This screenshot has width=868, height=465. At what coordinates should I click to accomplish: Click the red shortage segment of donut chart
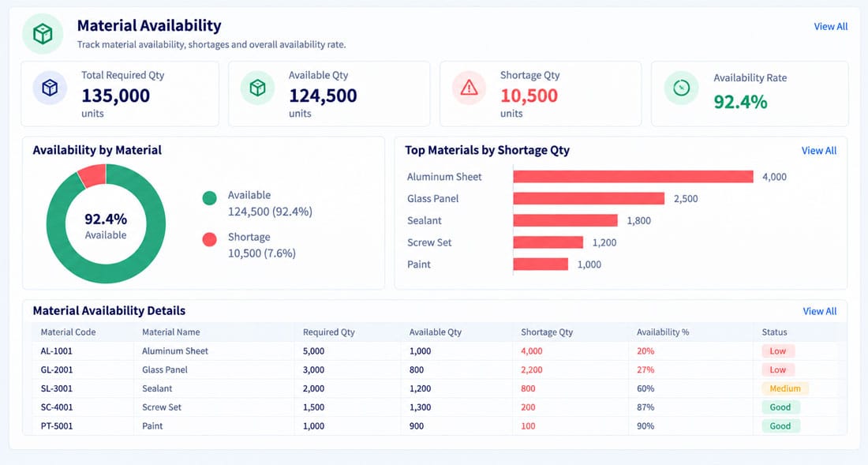(92, 175)
